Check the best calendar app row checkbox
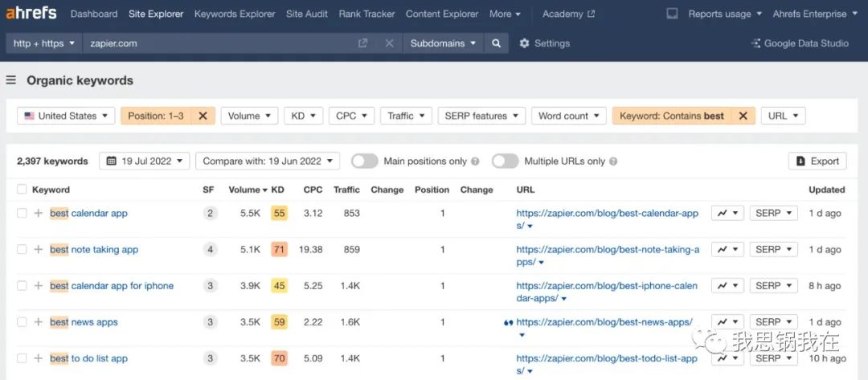 (x=22, y=213)
